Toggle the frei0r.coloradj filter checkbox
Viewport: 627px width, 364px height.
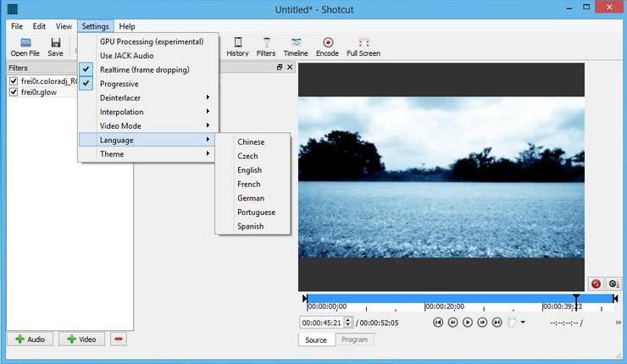point(14,81)
